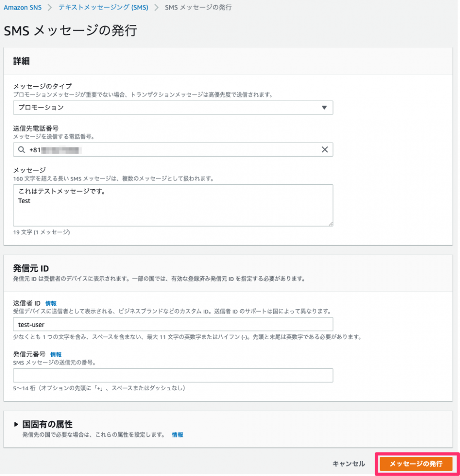
Task: Select the 送信者 ID field containing test-user
Action: click(x=172, y=324)
